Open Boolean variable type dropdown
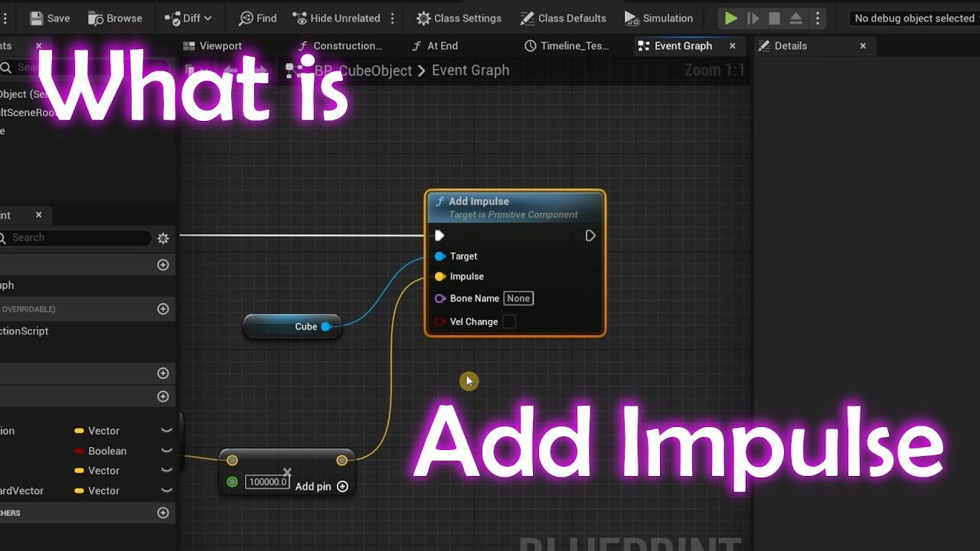Screen dimensions: 980x551 (100, 452)
